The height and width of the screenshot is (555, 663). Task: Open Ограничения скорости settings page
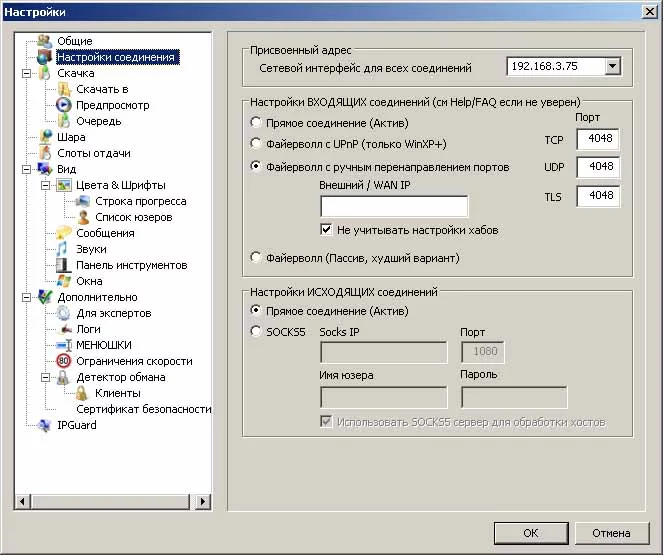pos(134,361)
